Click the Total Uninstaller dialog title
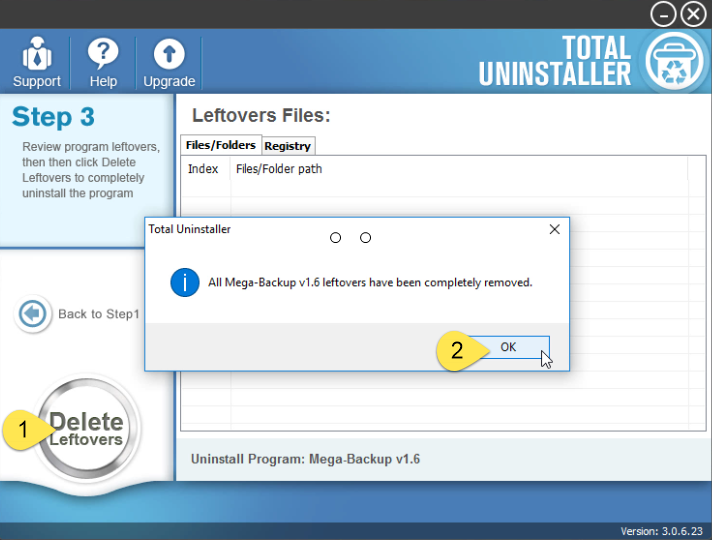Viewport: 712px width, 540px height. coord(189,229)
